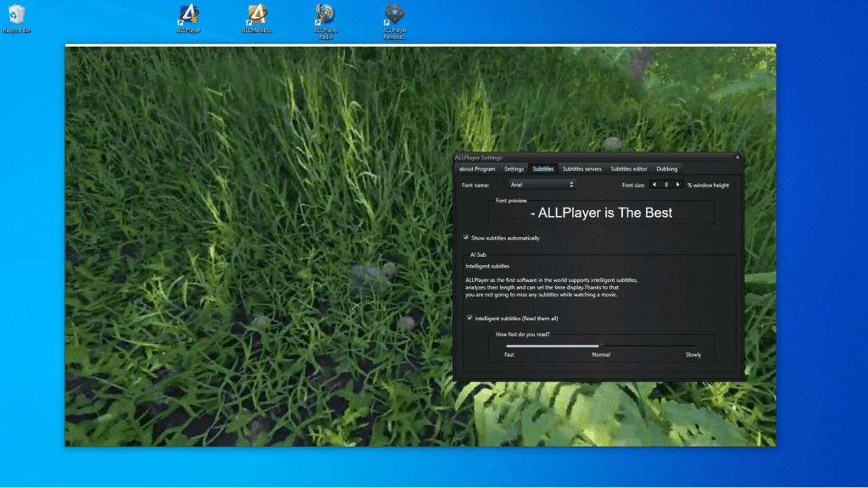This screenshot has width=868, height=488.
Task: Switch to the about Program tab
Action: 476,169
